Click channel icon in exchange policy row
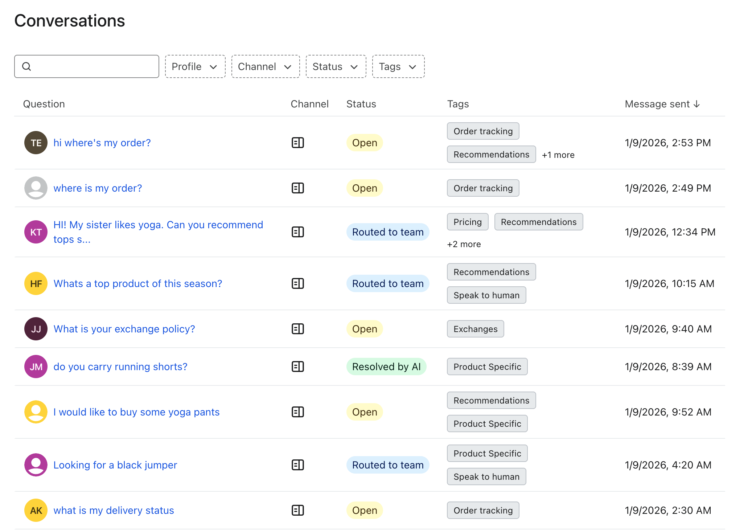The width and height of the screenshot is (756, 532). coord(297,329)
